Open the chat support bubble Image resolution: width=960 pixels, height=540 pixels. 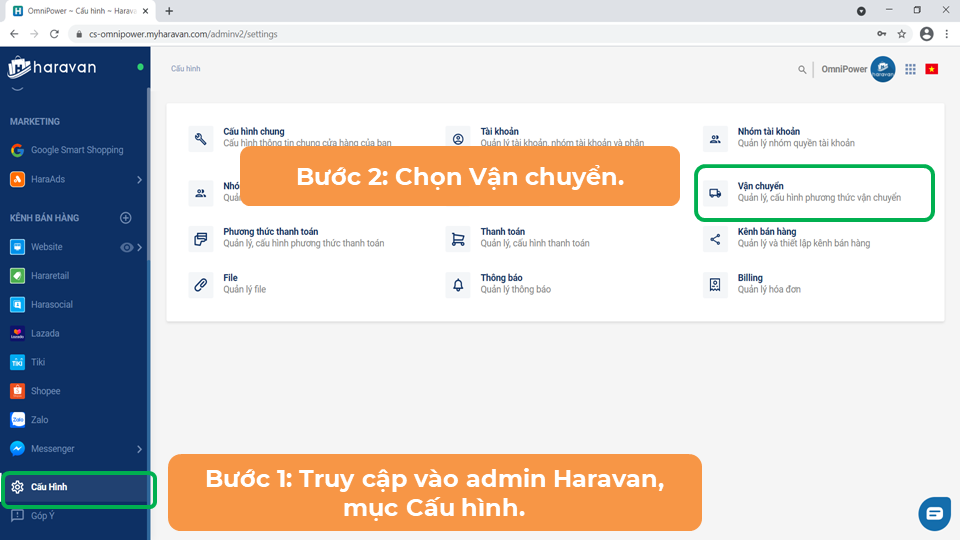(x=934, y=513)
